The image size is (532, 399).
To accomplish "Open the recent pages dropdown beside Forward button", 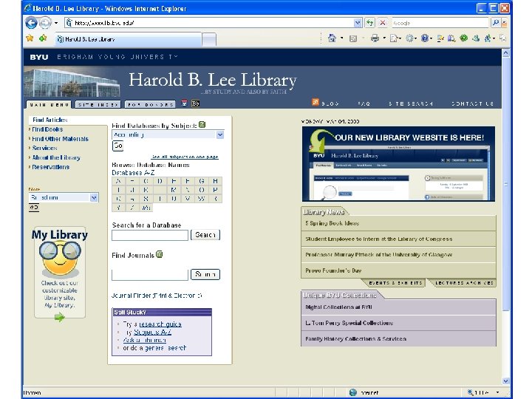I will click(56, 23).
